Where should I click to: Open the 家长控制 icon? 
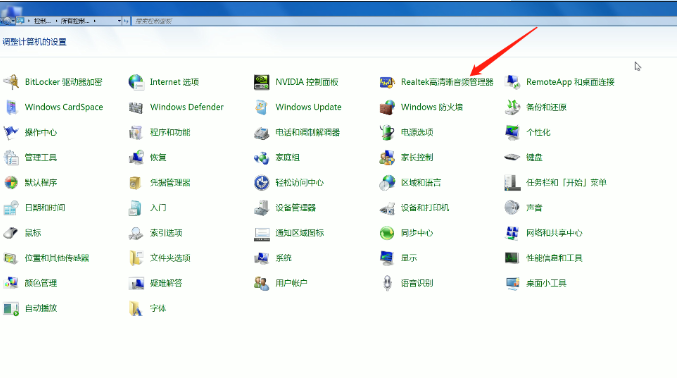(387, 157)
